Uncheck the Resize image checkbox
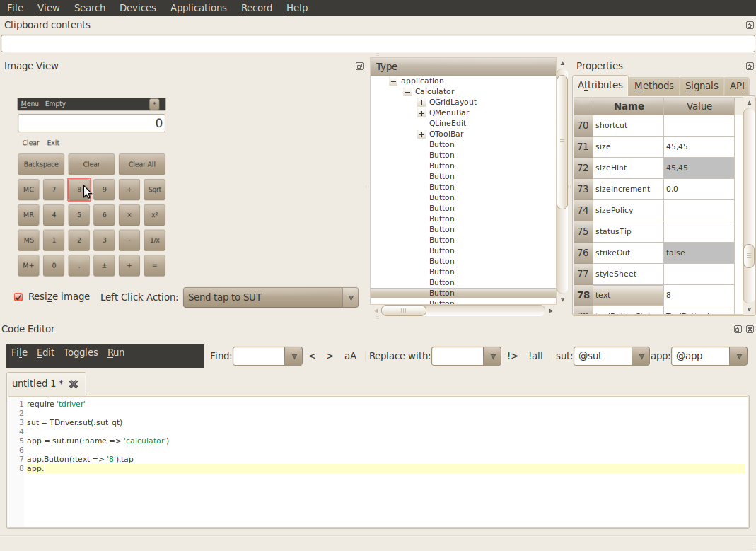756x551 pixels. coord(19,297)
